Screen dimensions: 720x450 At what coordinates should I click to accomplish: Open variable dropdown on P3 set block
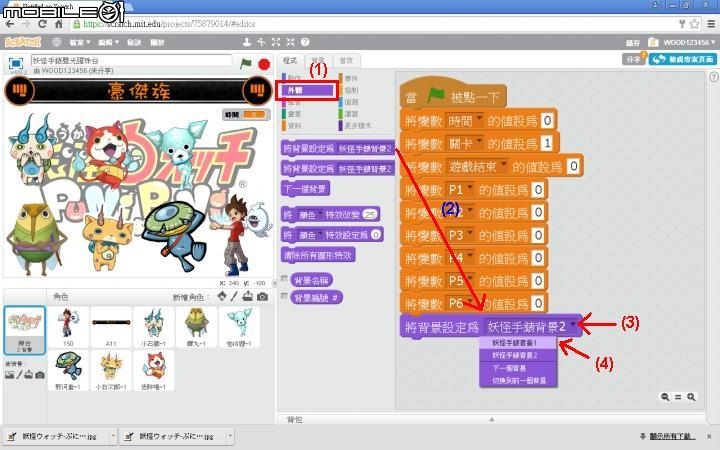[x=469, y=235]
